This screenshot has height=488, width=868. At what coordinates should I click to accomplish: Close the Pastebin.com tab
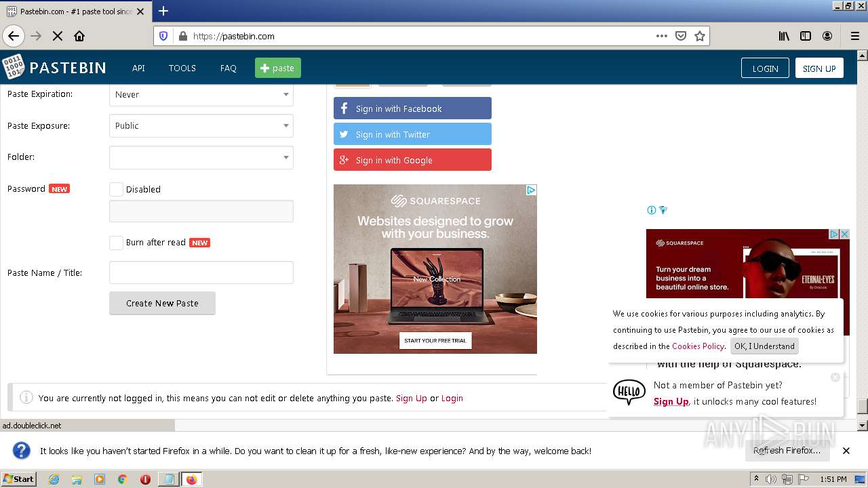(x=140, y=12)
